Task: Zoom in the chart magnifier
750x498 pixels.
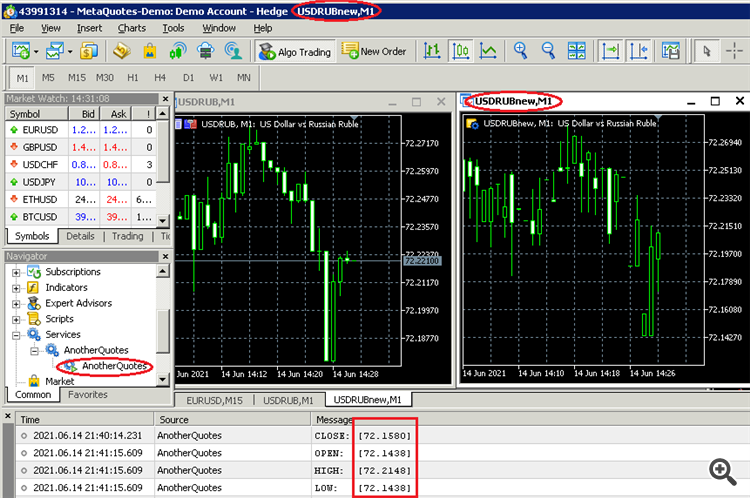Action: (x=520, y=51)
